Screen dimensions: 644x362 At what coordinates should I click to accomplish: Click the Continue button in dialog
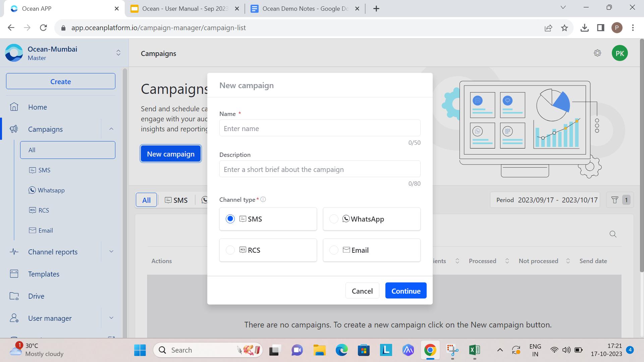406,291
